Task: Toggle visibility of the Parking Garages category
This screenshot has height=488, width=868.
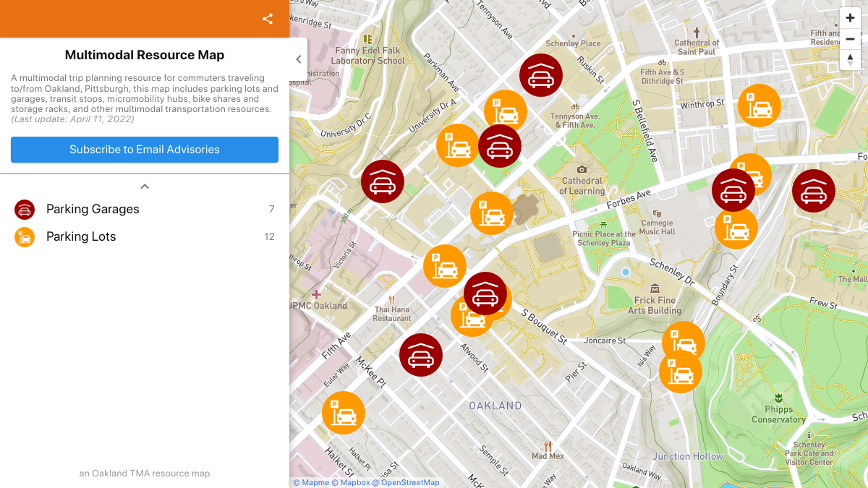Action: pyautogui.click(x=92, y=209)
